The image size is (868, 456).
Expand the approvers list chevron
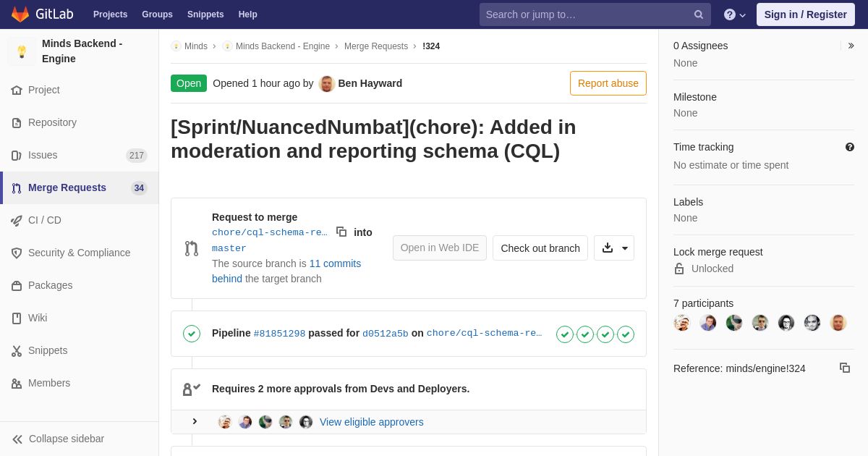pyautogui.click(x=195, y=421)
